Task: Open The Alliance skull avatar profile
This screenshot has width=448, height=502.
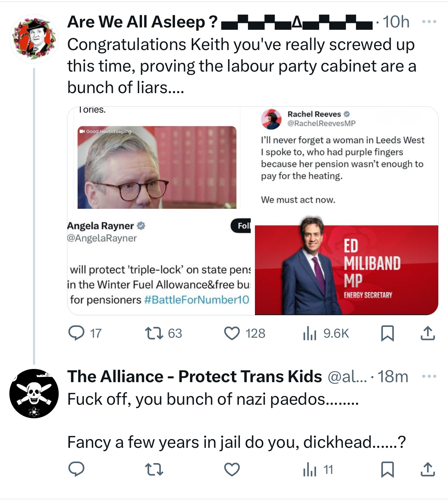Action: (x=34, y=394)
